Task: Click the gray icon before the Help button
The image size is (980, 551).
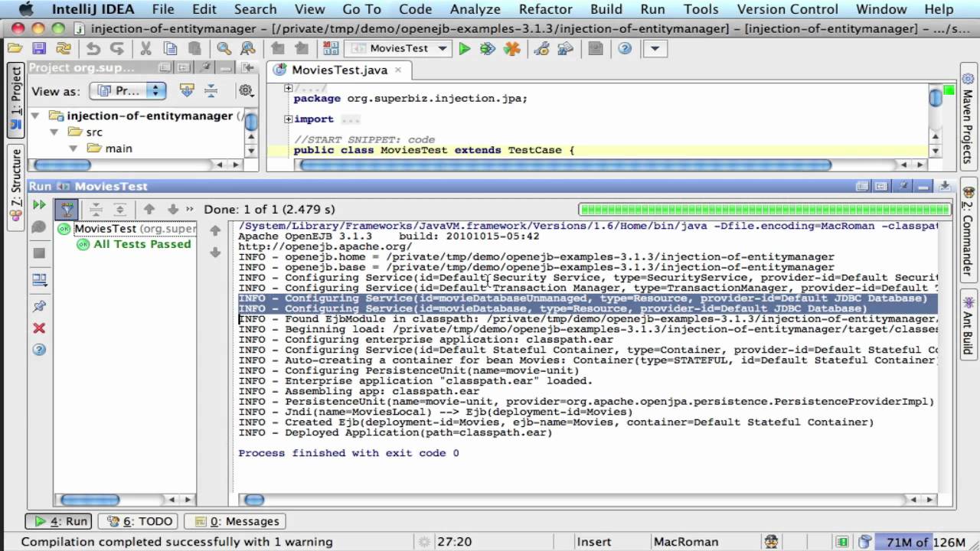Action: click(595, 48)
